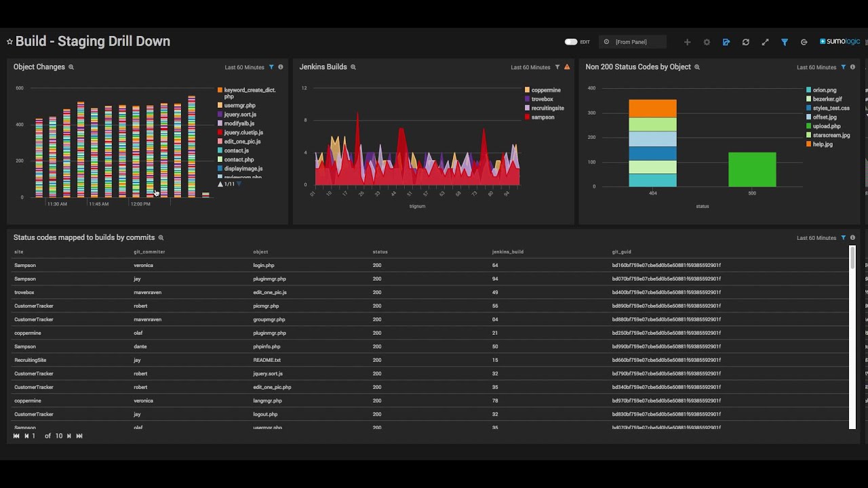Click the stacked 404 status bar
Viewport: 868px width, 488px height.
tap(652, 143)
